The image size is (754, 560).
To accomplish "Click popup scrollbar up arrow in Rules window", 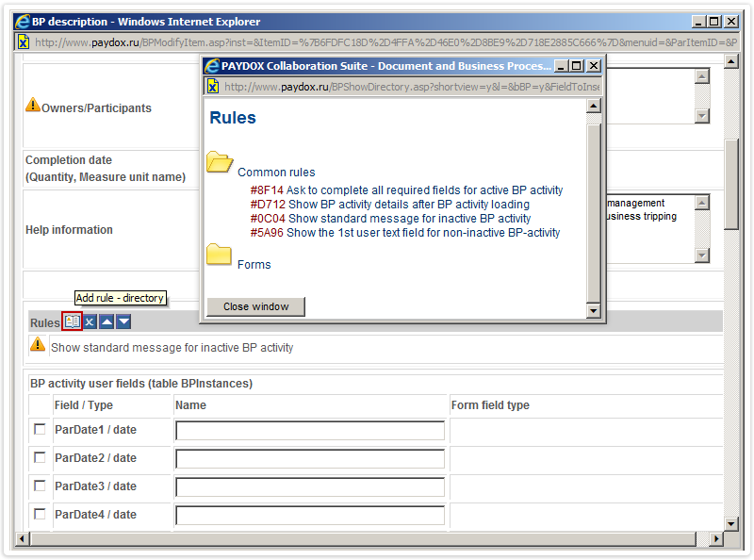I will point(594,106).
